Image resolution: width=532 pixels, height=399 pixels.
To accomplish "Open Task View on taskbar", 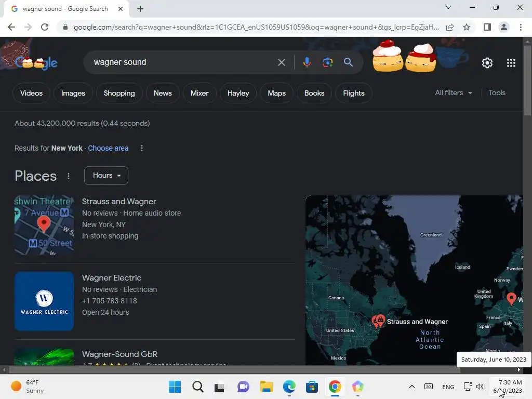I will [x=220, y=387].
